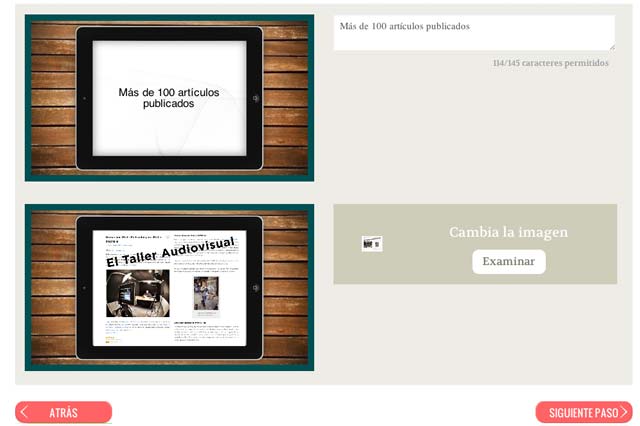Image resolution: width=640 pixels, height=426 pixels.
Task: Grab the resize handle of the text area
Action: [x=612, y=48]
